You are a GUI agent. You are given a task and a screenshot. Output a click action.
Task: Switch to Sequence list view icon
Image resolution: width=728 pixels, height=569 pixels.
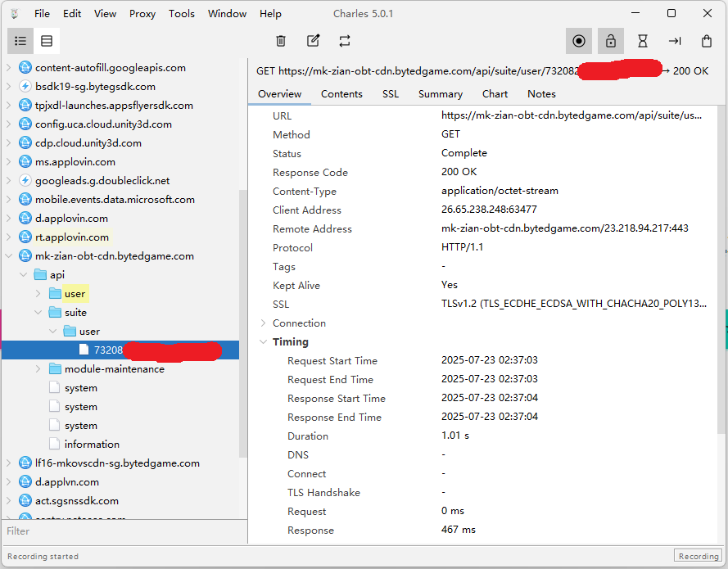click(47, 41)
